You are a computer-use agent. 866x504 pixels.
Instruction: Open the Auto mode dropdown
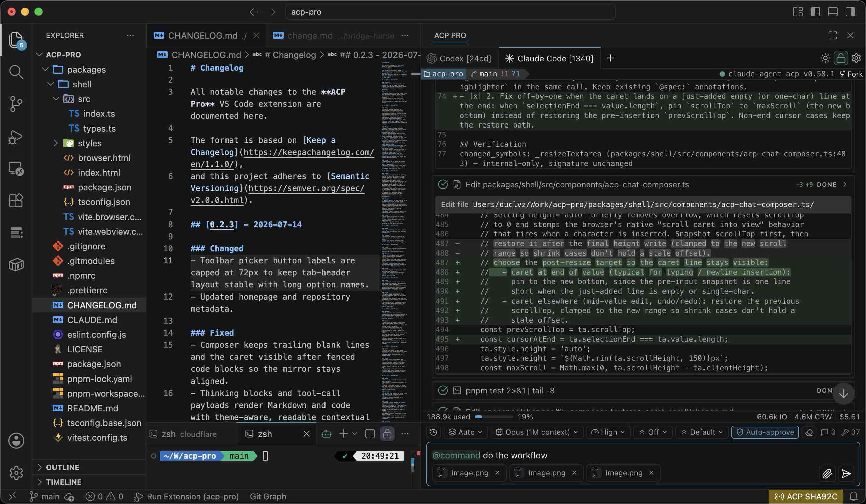(465, 432)
